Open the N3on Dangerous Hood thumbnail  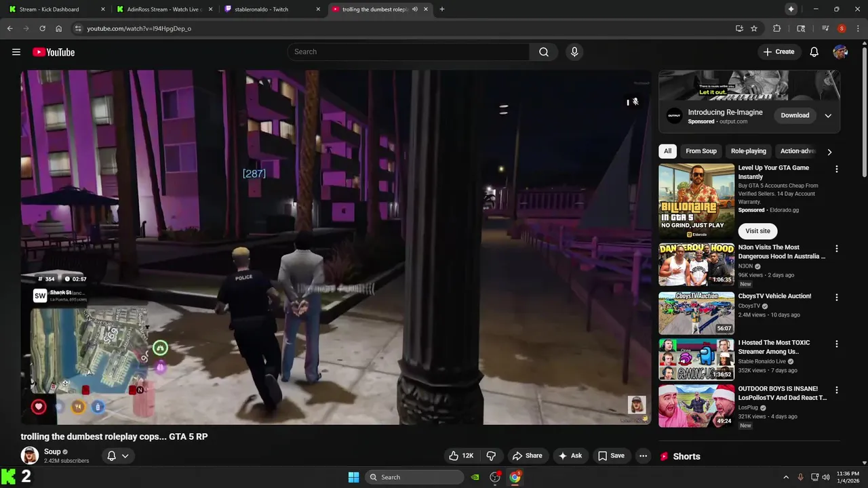point(696,264)
